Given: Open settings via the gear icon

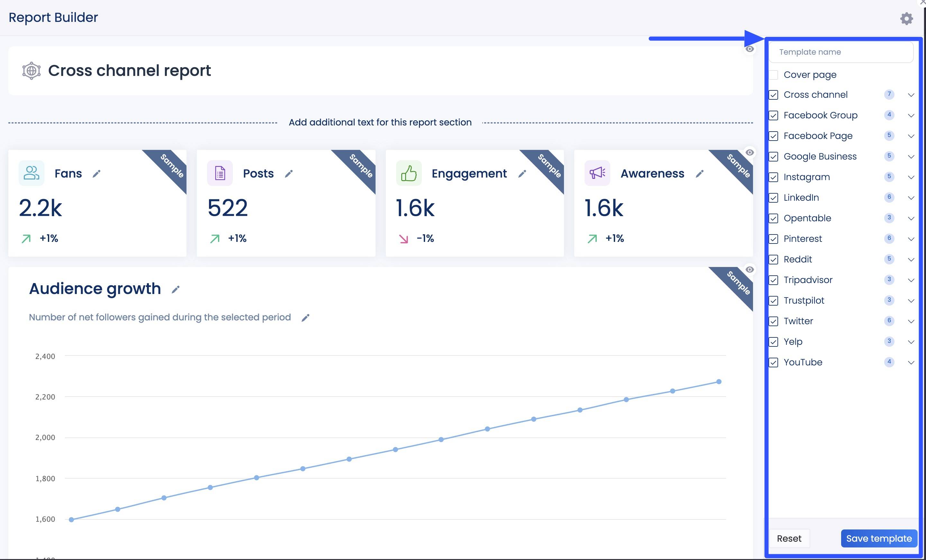Looking at the screenshot, I should tap(906, 18).
